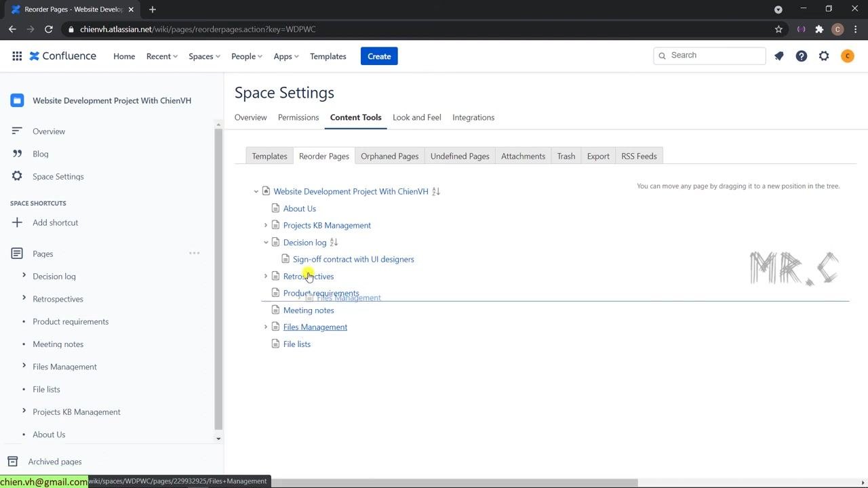The width and height of the screenshot is (868, 488).
Task: Open Overview in the space sidebar
Action: pos(49,131)
